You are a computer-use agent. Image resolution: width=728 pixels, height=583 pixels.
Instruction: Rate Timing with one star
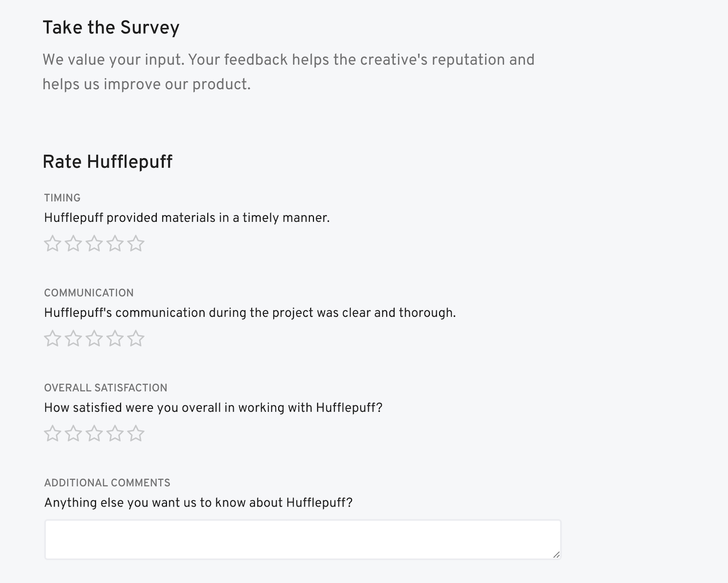[51, 243]
